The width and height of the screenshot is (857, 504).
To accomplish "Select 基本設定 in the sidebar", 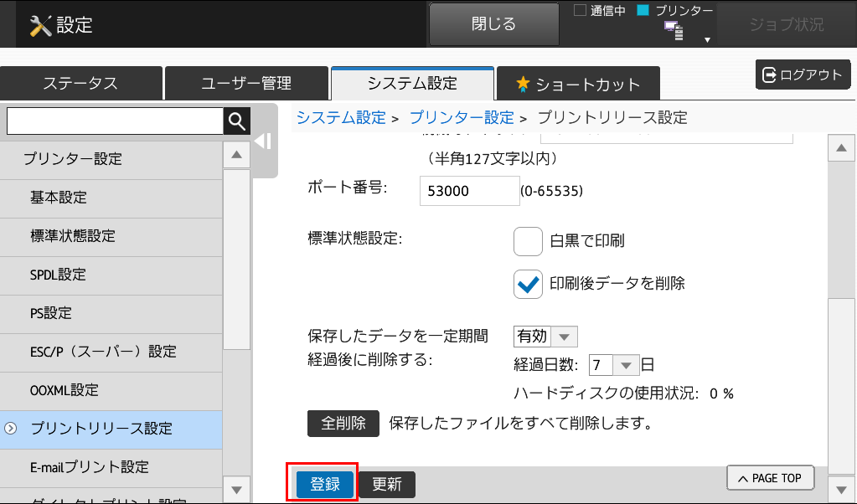I will tap(111, 198).
